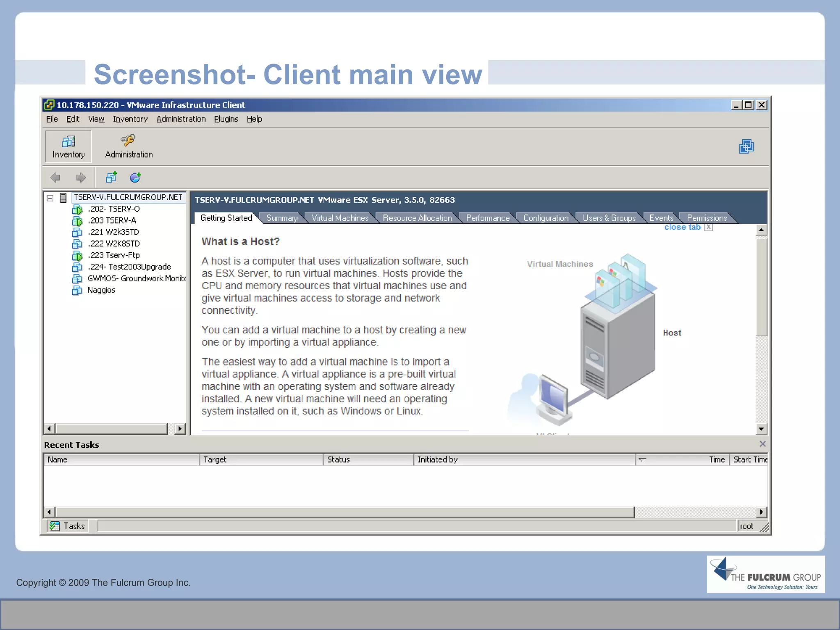
Task: Switch to the Getting Started tab
Action: [226, 218]
